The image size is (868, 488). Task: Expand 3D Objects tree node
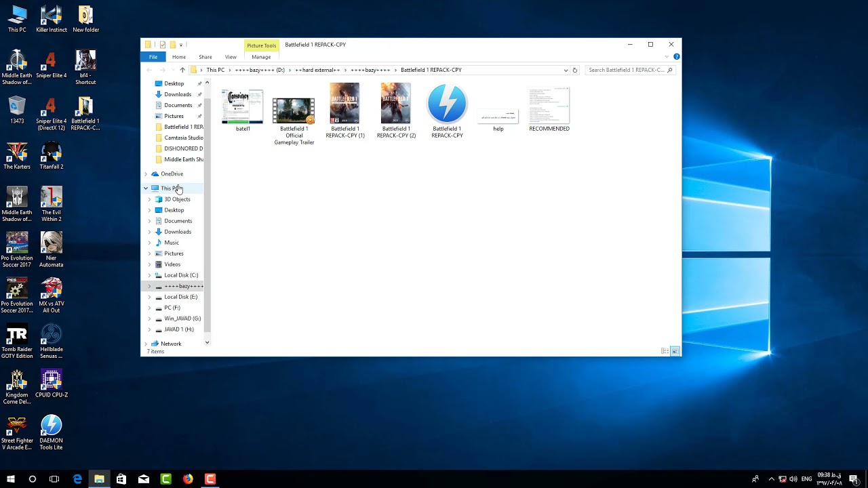149,199
